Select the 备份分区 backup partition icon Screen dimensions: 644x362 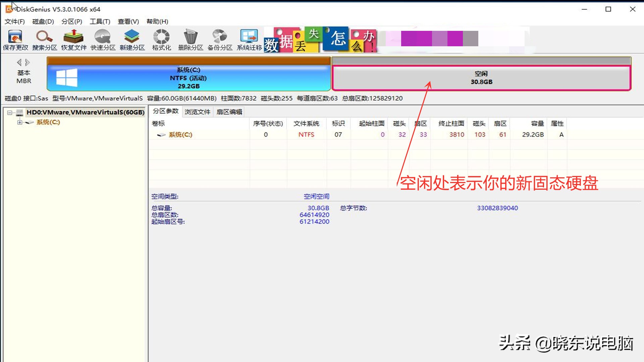pos(220,39)
